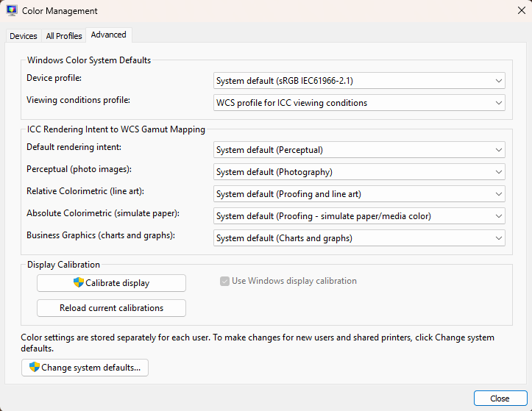Viewport: 532px width, 411px height.
Task: Click Reload current calibrations button
Action: [x=111, y=308]
